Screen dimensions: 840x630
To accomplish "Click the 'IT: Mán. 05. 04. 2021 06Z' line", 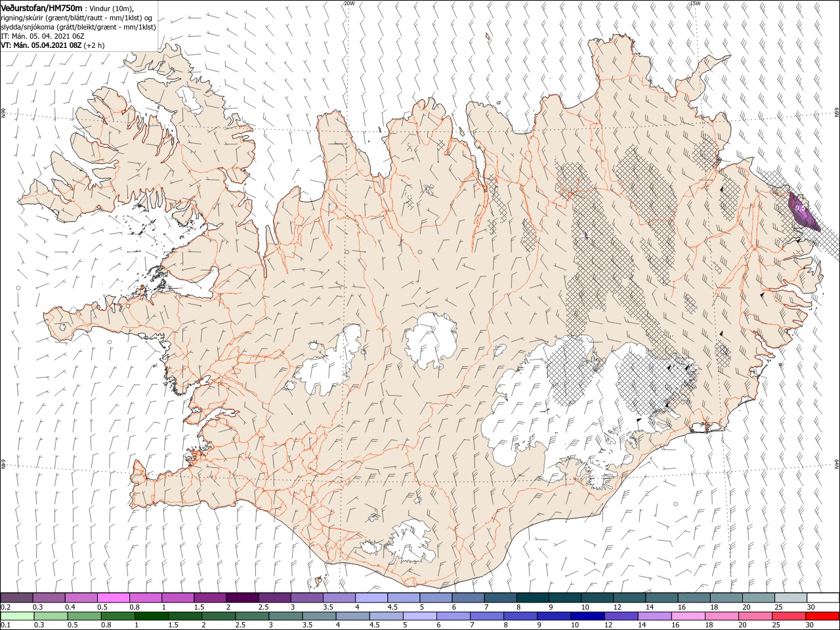I will tap(43, 36).
